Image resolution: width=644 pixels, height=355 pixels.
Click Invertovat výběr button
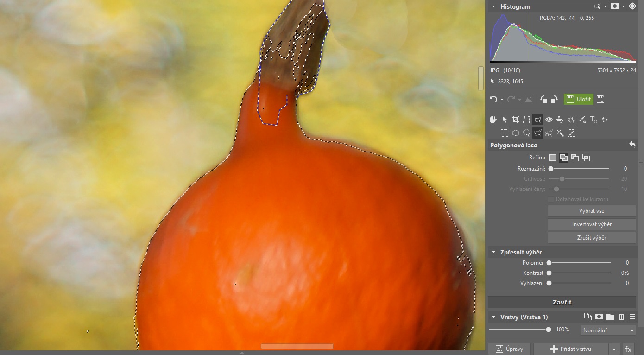[592, 224]
